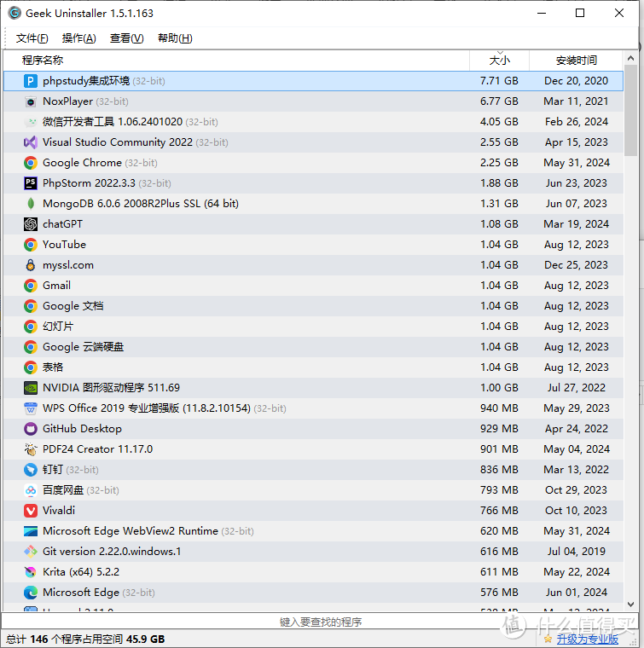Screen dimensions: 644x648
Task: Click the Google 云端硬盘 entry icon
Action: point(30,347)
